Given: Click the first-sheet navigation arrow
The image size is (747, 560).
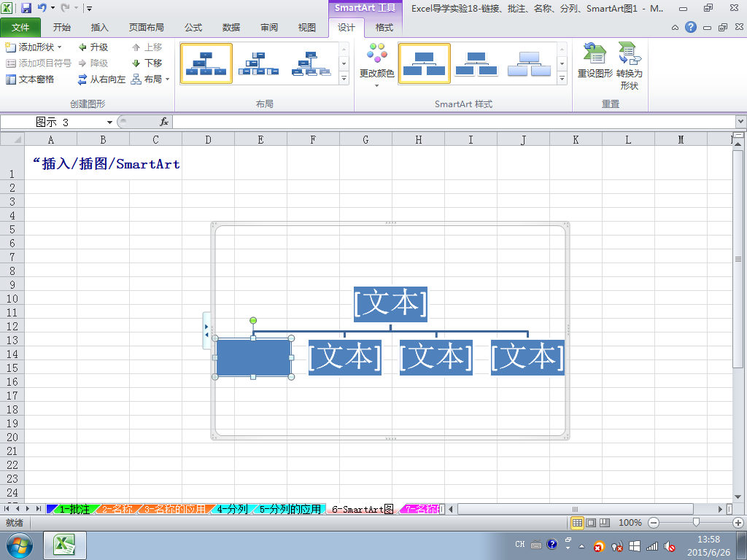Looking at the screenshot, I should pos(6,509).
